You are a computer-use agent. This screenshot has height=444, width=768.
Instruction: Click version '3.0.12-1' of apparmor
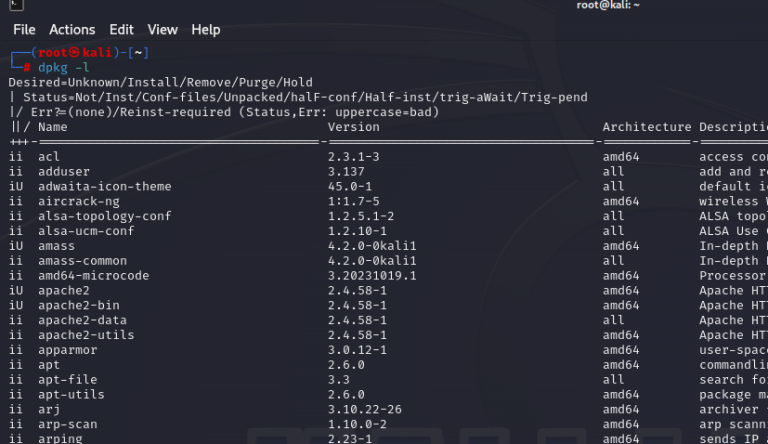point(357,350)
